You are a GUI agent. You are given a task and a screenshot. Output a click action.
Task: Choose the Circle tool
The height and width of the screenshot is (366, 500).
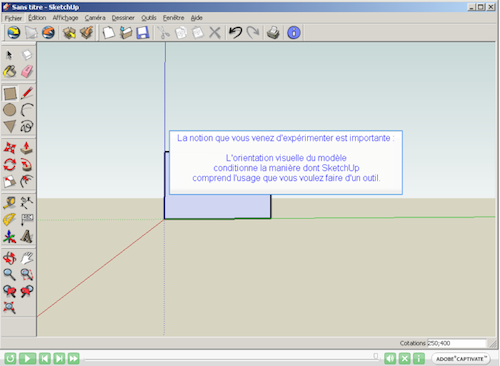coord(10,110)
